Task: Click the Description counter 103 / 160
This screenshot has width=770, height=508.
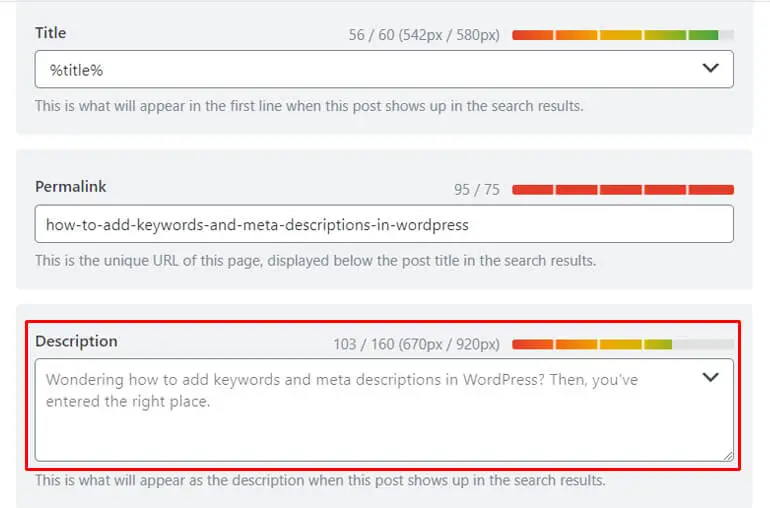Action: [364, 344]
